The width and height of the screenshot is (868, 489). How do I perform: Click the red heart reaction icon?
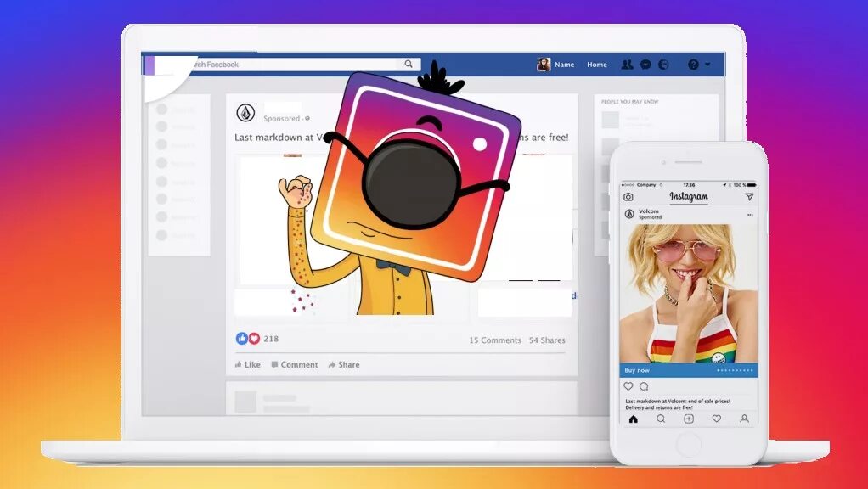coord(254,339)
